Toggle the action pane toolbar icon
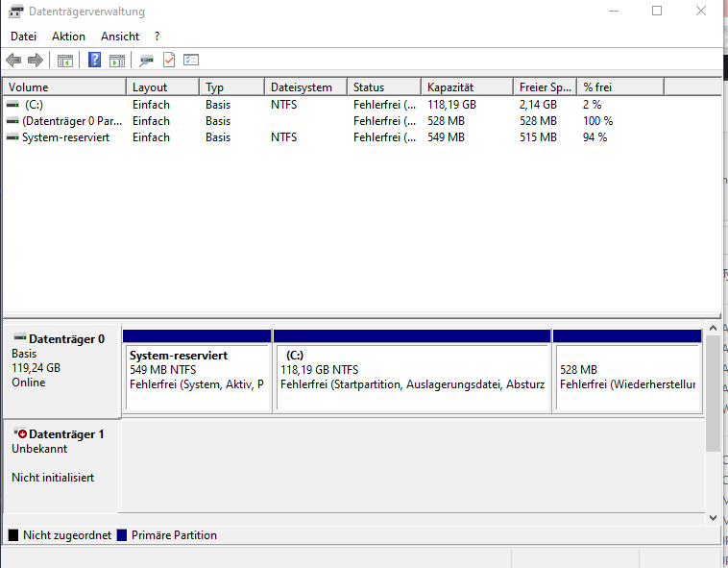 pos(117,61)
